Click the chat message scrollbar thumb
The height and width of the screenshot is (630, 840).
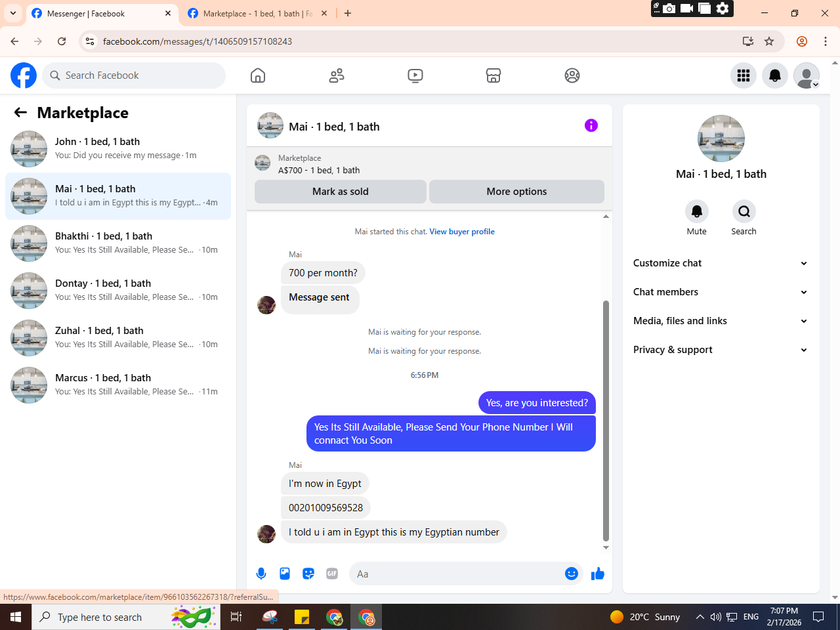coord(606,421)
